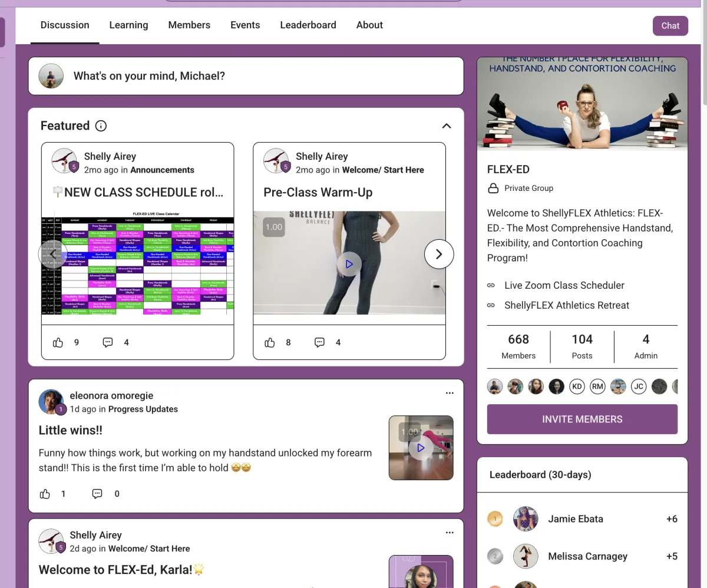Image resolution: width=707 pixels, height=588 pixels.
Task: Open options menu for Little wins post
Action: coord(450,393)
